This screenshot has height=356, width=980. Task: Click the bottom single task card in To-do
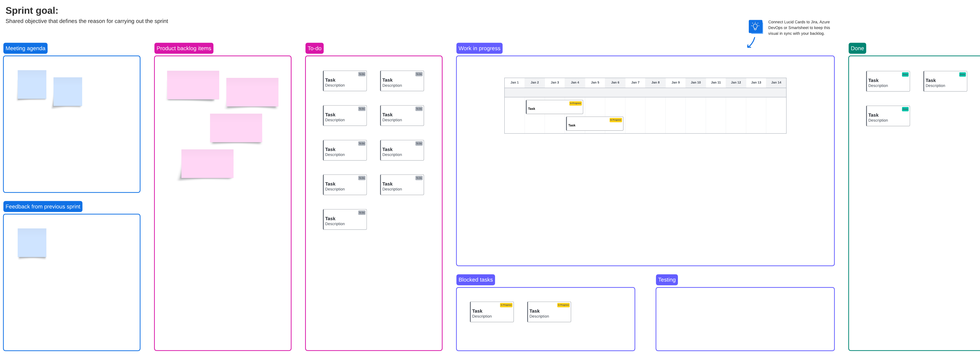click(x=345, y=220)
